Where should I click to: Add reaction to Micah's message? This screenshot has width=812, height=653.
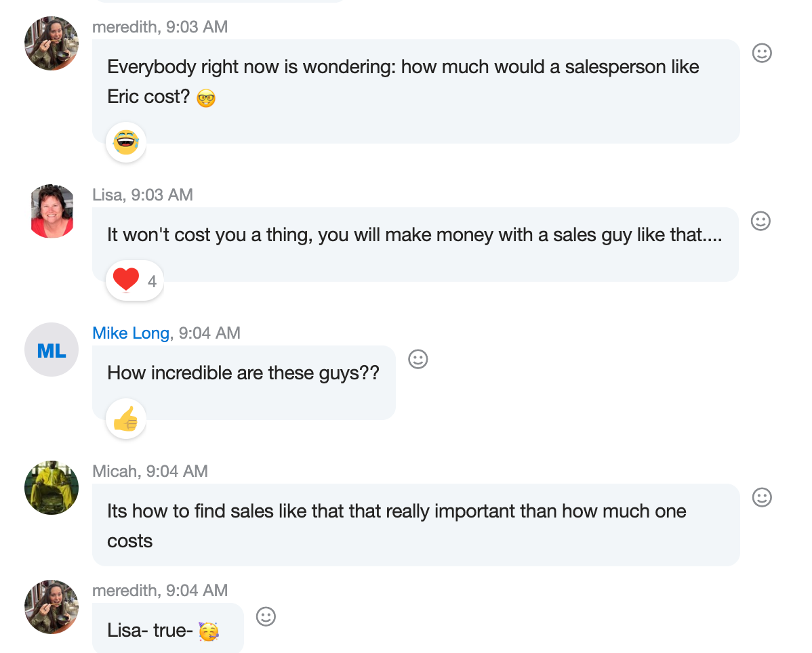click(762, 497)
